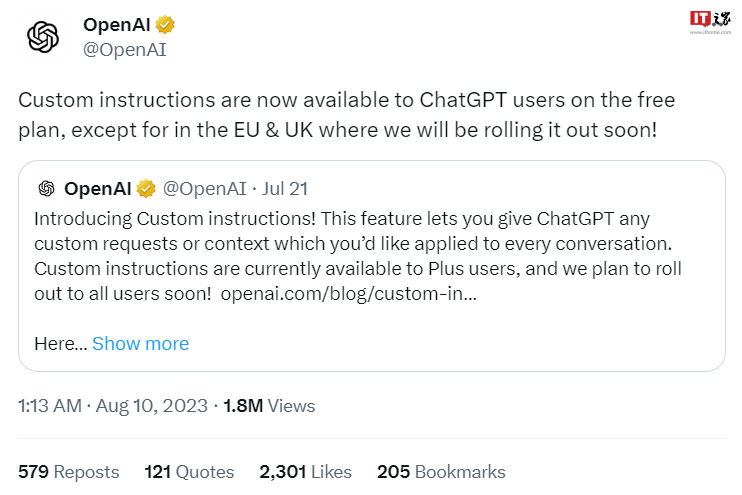This screenshot has height=495, width=742.
Task: Open the @OpenAI handle under the author name
Action: [x=123, y=49]
